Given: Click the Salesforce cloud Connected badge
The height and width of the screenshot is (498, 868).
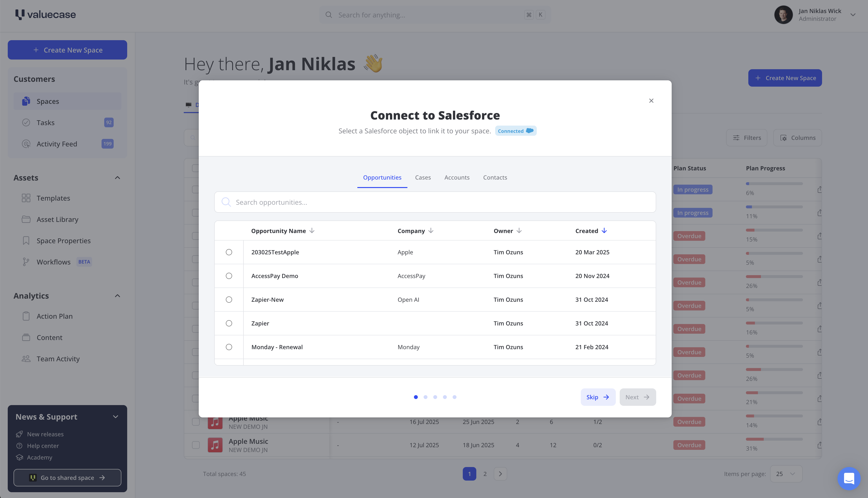Looking at the screenshot, I should (516, 131).
